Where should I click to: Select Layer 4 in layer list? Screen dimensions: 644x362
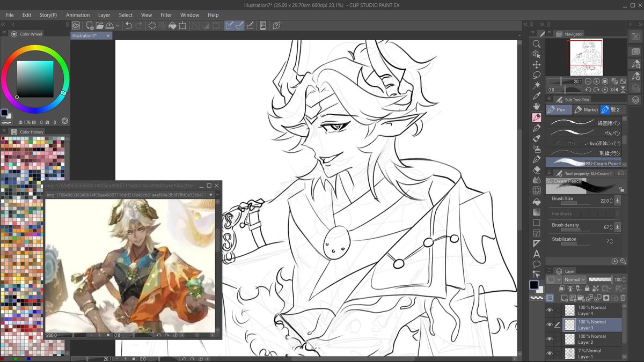tap(592, 310)
